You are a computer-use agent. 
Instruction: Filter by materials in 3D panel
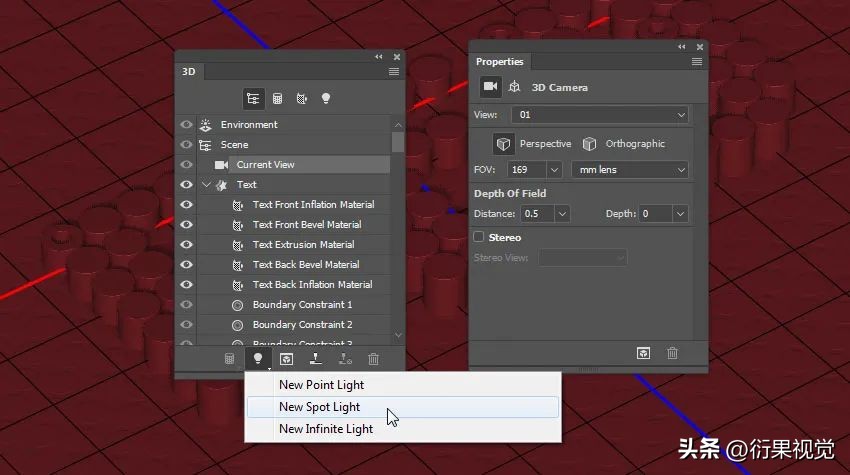(302, 99)
